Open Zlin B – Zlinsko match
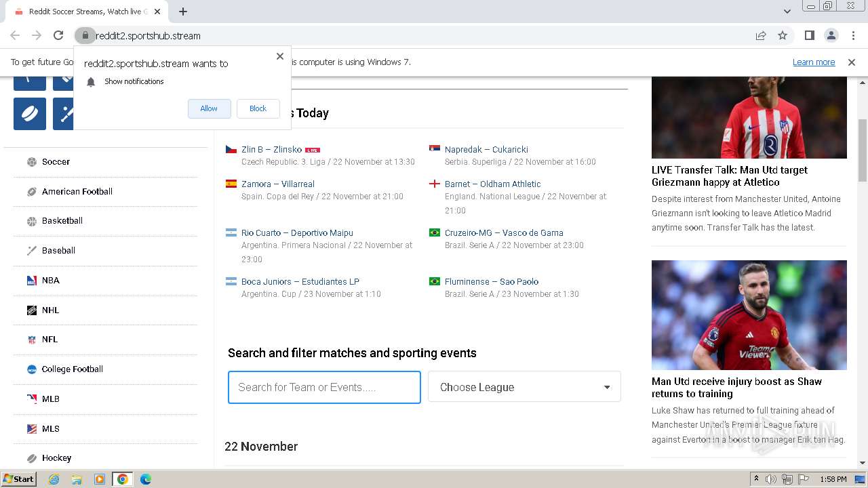Image resolution: width=868 pixels, height=488 pixels. 271,150
